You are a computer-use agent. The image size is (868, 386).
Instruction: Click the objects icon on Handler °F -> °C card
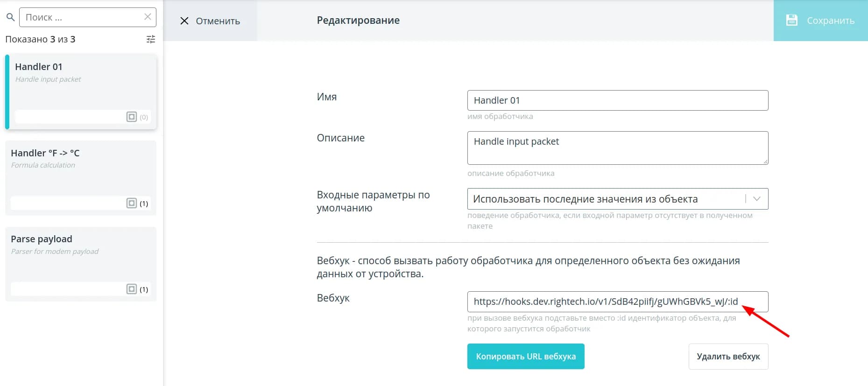tap(132, 203)
